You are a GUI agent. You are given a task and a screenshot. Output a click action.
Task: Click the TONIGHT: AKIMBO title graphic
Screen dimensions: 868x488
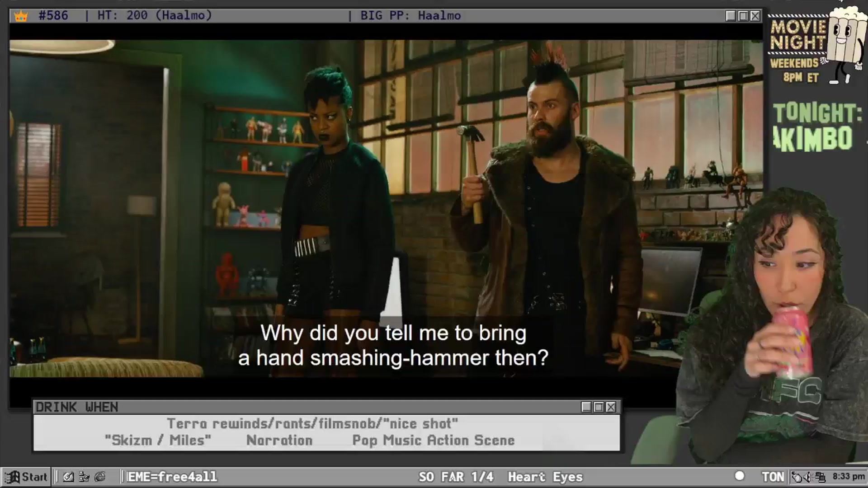click(817, 127)
